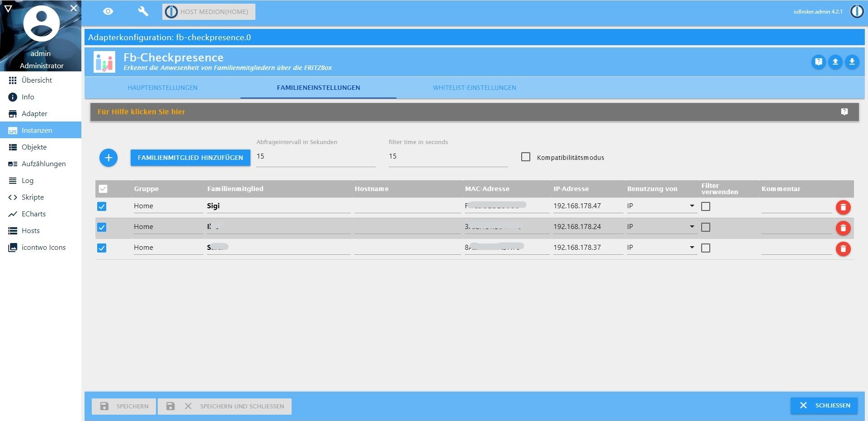Open Objekte page
The height and width of the screenshot is (421, 868).
[x=41, y=147]
